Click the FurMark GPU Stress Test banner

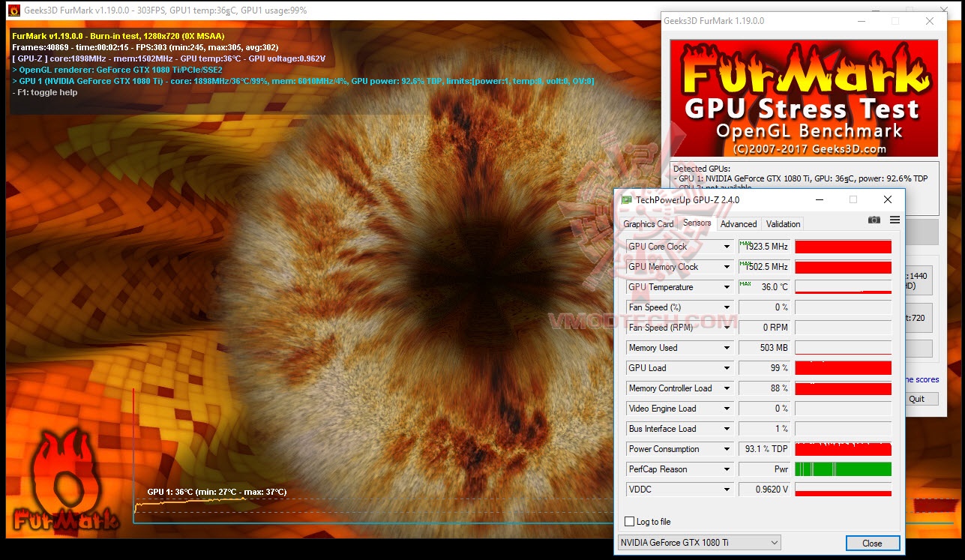804,98
